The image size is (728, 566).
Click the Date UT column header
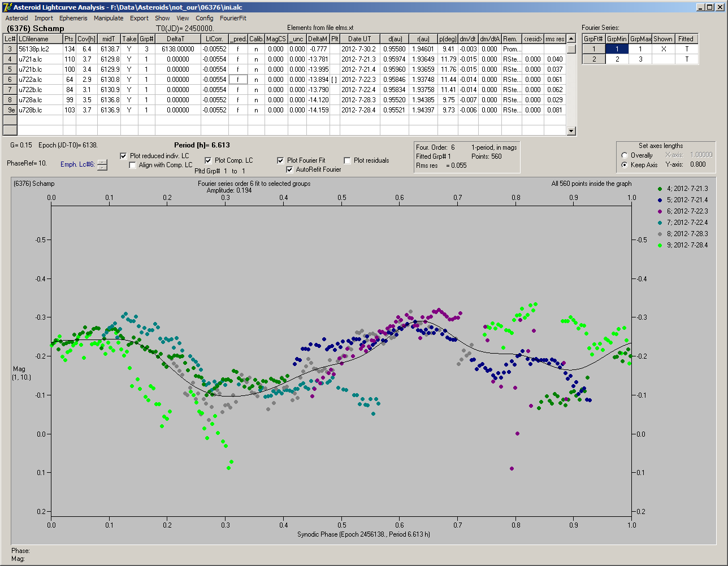point(359,39)
